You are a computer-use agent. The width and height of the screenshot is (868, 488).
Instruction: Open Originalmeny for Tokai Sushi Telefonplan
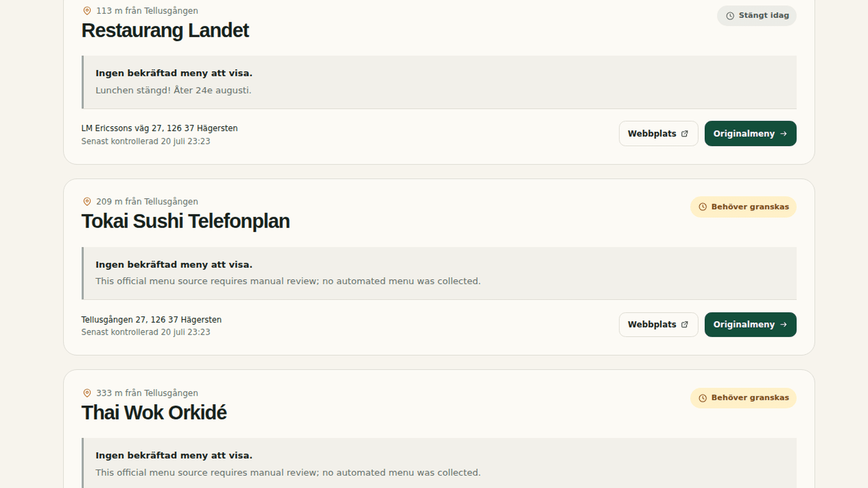pyautogui.click(x=750, y=324)
